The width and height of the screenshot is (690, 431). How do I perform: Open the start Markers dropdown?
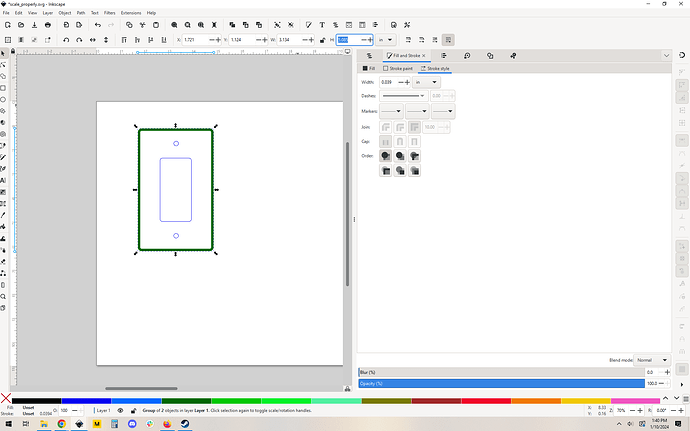[391, 111]
